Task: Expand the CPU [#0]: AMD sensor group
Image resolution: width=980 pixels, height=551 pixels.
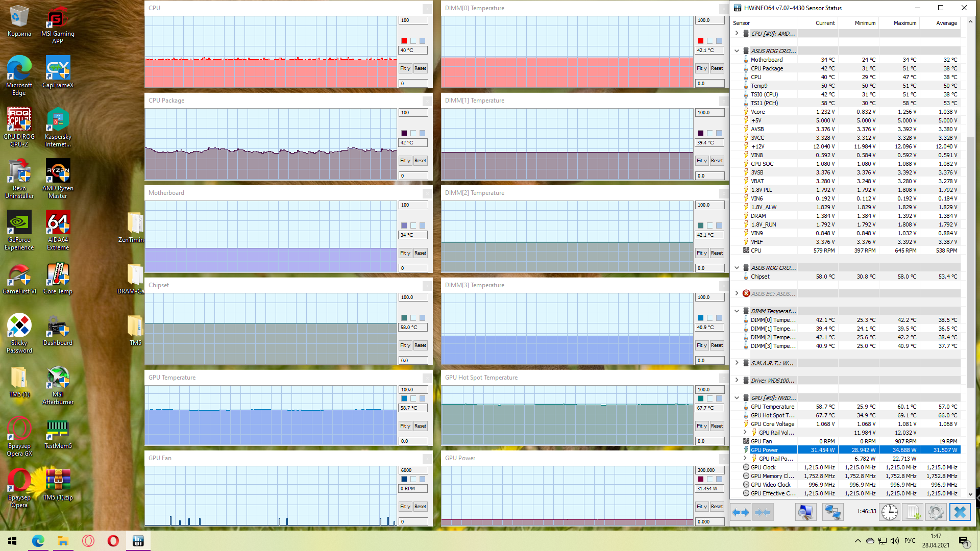Action: point(737,33)
